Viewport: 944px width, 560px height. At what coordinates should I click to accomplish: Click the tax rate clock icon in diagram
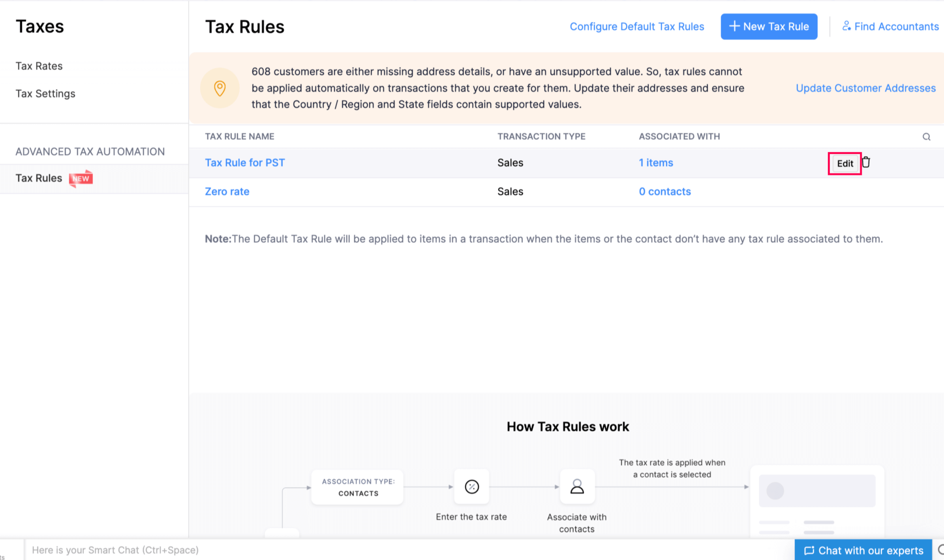(x=471, y=487)
